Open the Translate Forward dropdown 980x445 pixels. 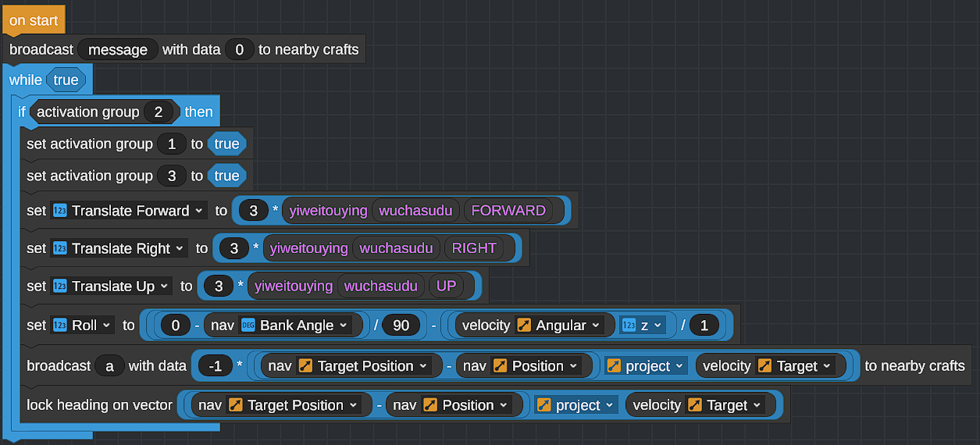pos(130,211)
